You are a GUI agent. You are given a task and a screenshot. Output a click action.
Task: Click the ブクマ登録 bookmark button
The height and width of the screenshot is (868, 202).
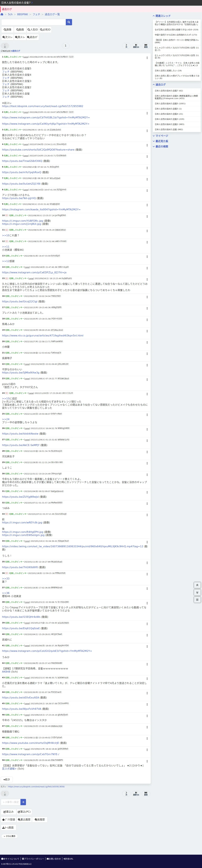point(9,819)
